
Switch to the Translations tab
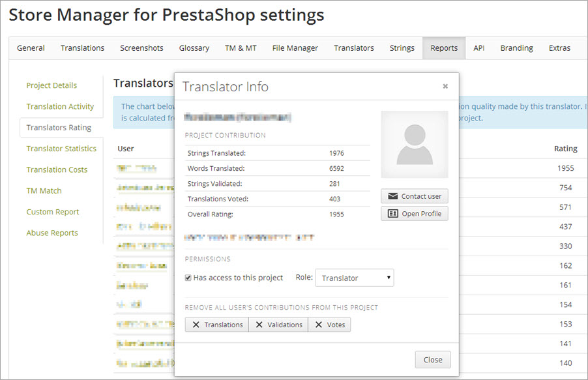click(82, 48)
